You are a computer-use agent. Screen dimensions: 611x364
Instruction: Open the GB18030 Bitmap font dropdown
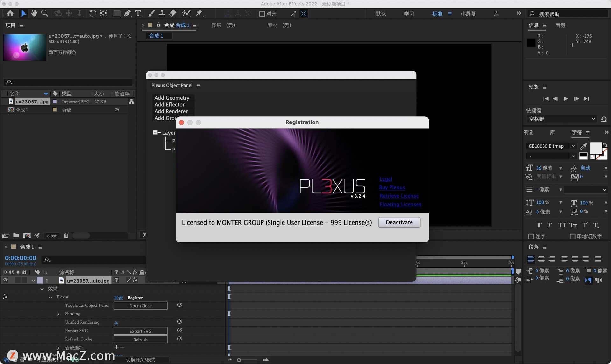tap(573, 146)
